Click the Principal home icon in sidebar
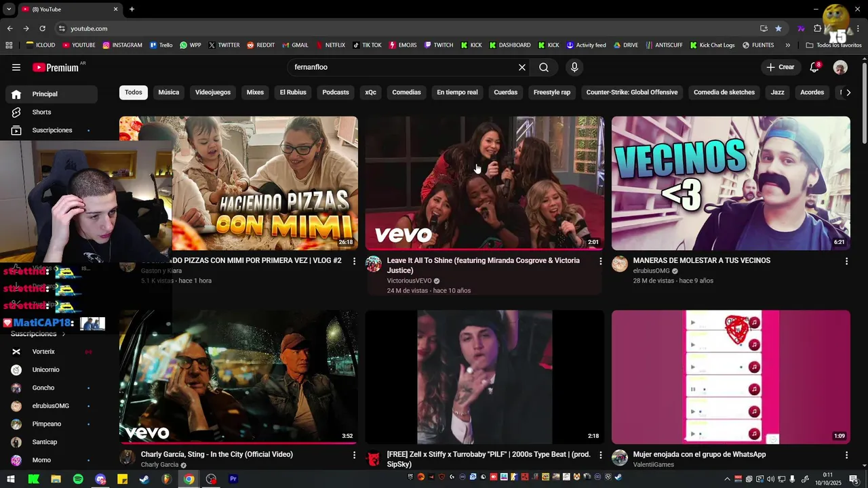The image size is (868, 488). 16,94
